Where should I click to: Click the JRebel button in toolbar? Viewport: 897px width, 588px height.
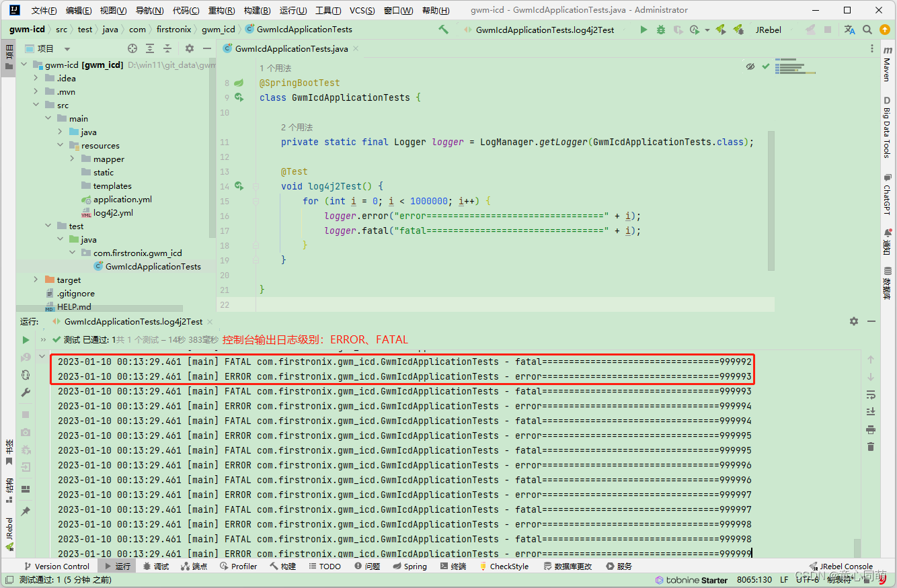(x=769, y=30)
